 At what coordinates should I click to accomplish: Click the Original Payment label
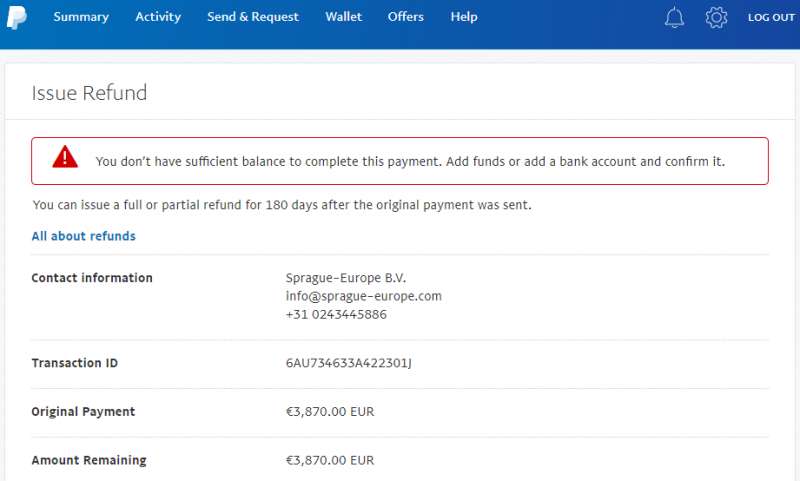(83, 412)
